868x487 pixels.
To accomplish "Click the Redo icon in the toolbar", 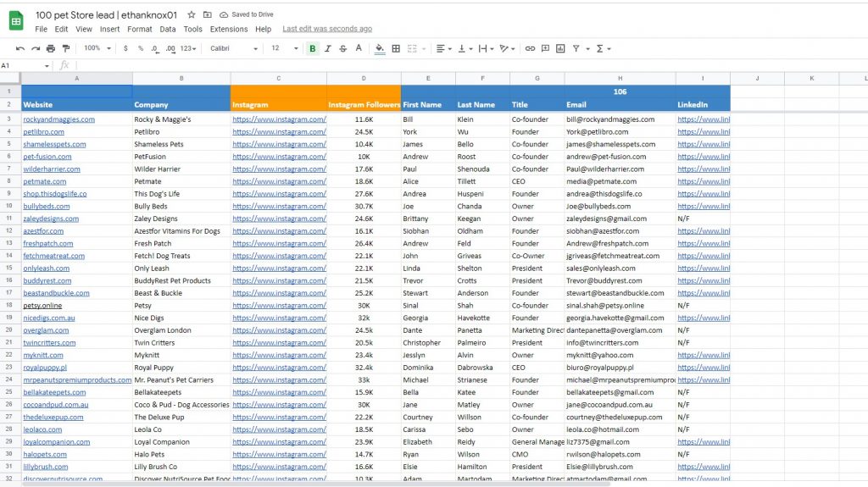I will pos(36,49).
